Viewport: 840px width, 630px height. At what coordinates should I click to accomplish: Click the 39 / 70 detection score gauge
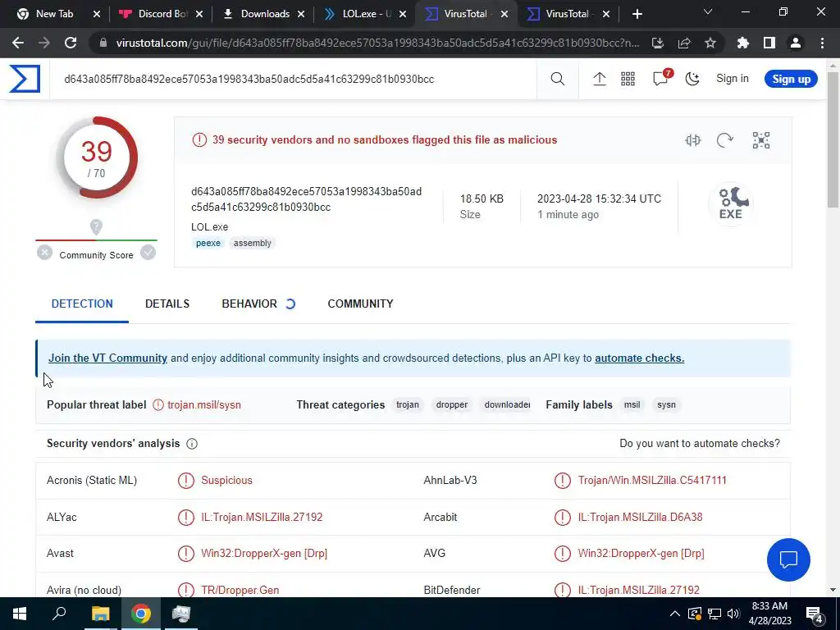[x=97, y=158]
